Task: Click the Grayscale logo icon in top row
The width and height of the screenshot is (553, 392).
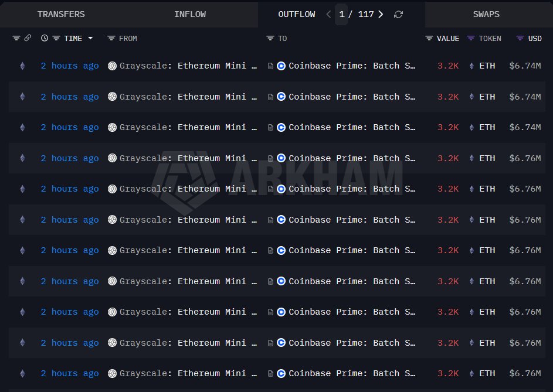Action: coord(112,66)
